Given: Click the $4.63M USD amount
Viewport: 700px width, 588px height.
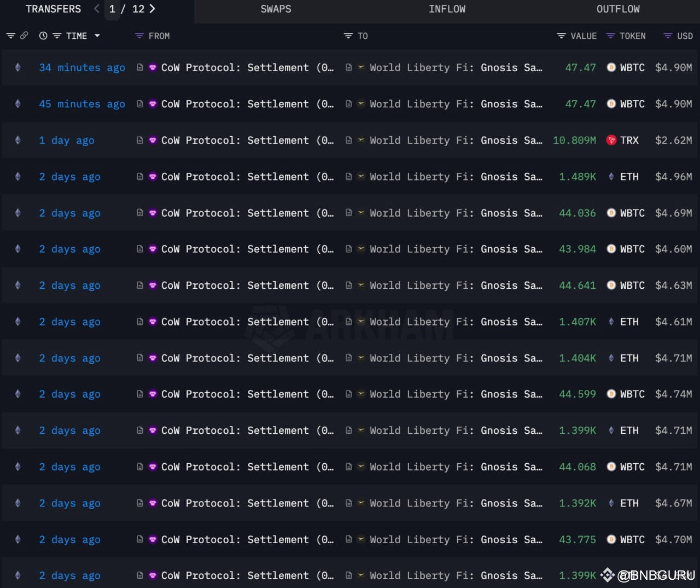Looking at the screenshot, I should pyautogui.click(x=674, y=285).
